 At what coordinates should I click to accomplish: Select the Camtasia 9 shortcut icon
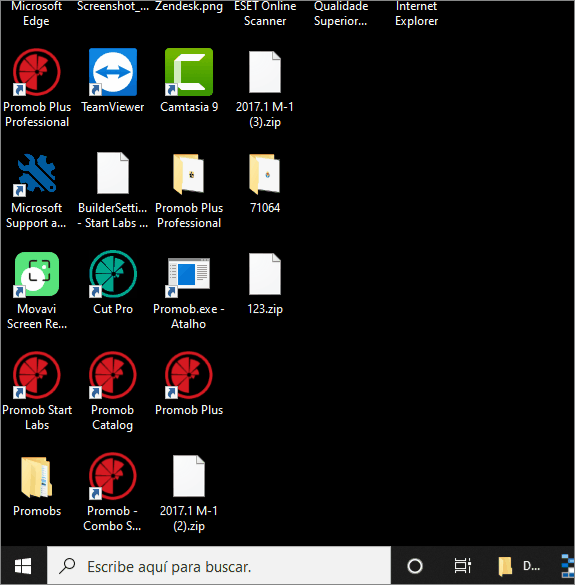[189, 72]
